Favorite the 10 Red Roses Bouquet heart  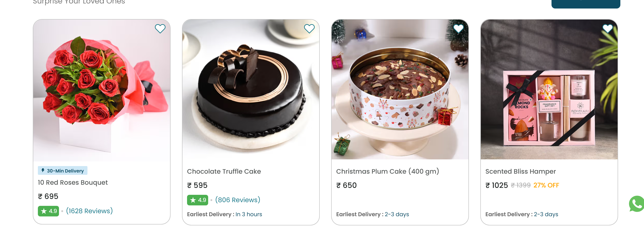tap(160, 29)
